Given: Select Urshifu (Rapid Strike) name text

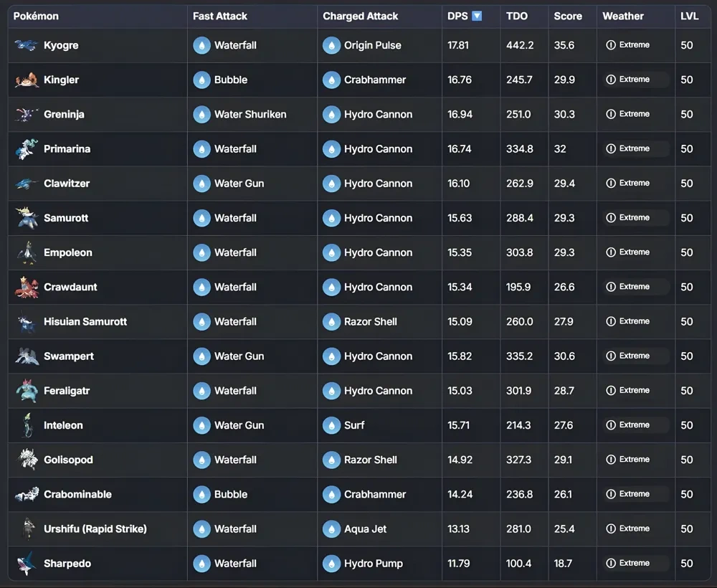Looking at the screenshot, I should [95, 529].
